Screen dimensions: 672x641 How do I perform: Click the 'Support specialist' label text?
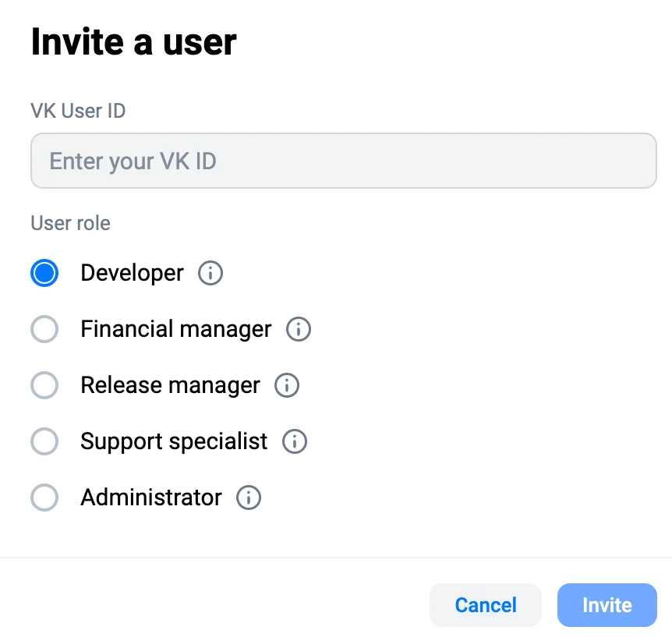pyautogui.click(x=174, y=441)
